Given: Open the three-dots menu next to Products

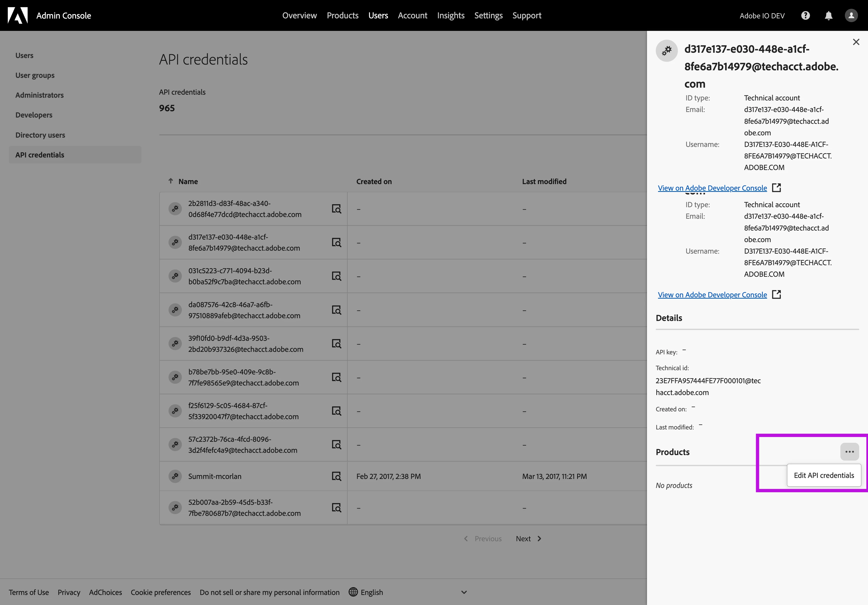Looking at the screenshot, I should 849,452.
